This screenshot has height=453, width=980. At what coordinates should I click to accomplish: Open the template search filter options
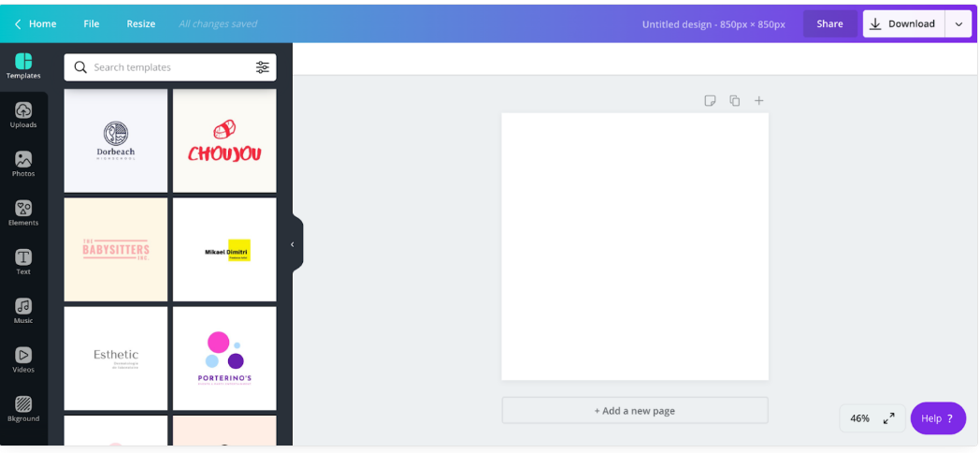[262, 67]
